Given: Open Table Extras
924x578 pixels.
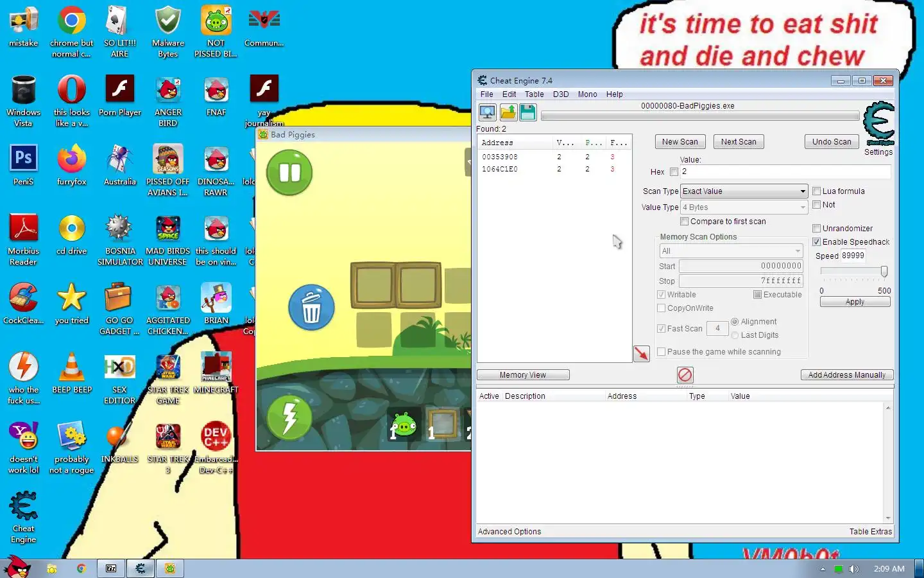Looking at the screenshot, I should point(871,532).
